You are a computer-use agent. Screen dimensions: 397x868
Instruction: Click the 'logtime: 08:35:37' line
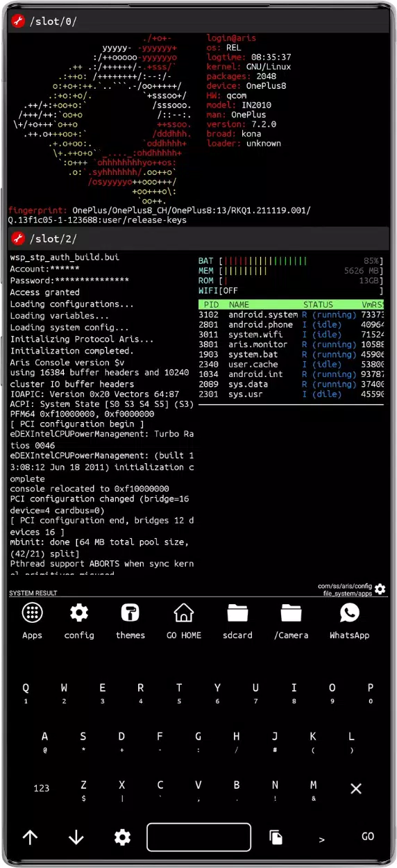[x=248, y=58]
